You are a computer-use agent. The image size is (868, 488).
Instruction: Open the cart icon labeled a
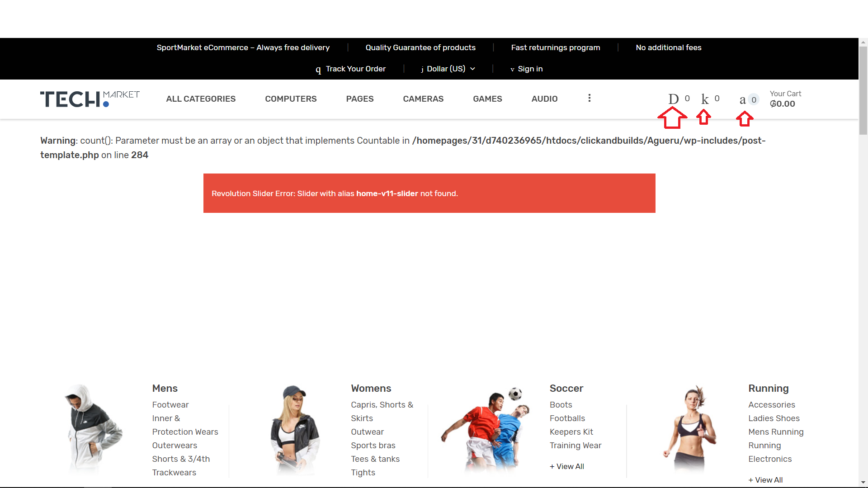743,99
